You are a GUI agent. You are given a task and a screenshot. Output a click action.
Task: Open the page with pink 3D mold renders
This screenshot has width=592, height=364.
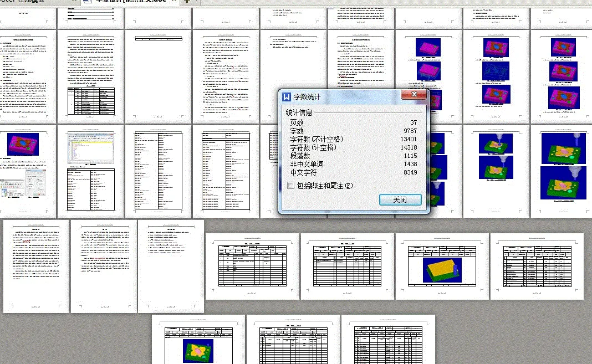point(430,72)
